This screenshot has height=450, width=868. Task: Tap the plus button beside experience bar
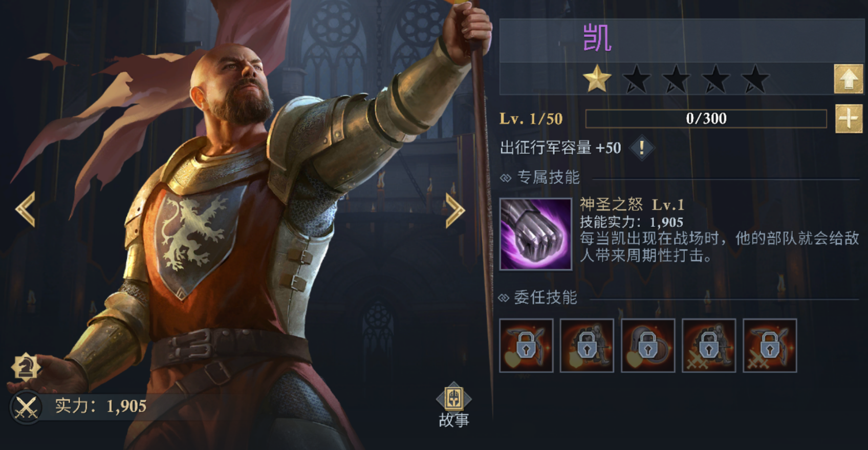coord(849,119)
